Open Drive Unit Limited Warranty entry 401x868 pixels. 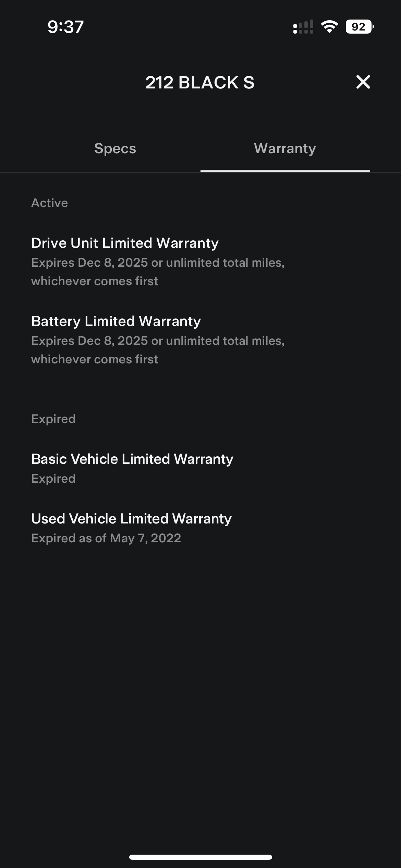125,243
